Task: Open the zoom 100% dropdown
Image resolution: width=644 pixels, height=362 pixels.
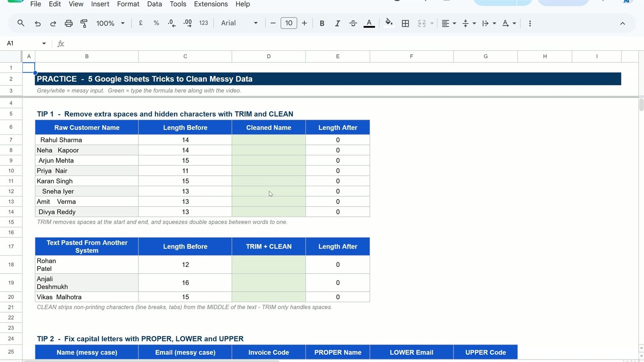Action: tap(110, 23)
